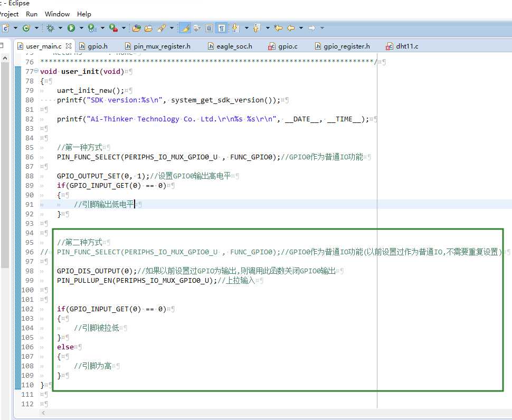512x420 pixels.
Task: Click the 'void user_init(void)' line
Action: click(x=82, y=71)
